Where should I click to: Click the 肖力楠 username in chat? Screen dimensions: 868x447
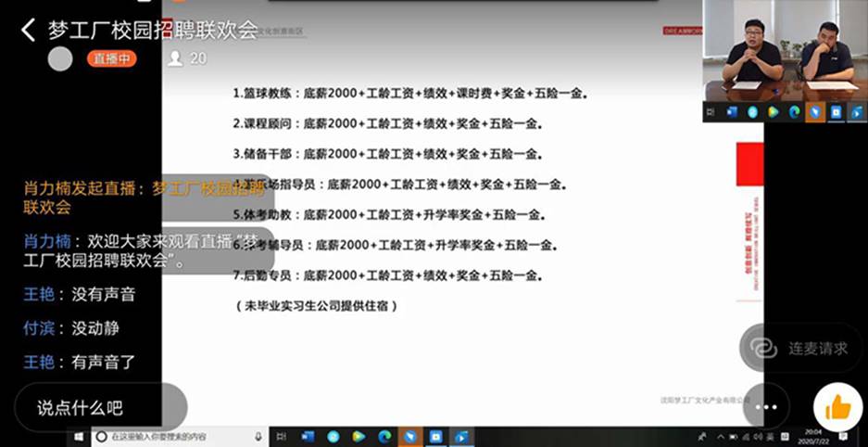tap(44, 241)
